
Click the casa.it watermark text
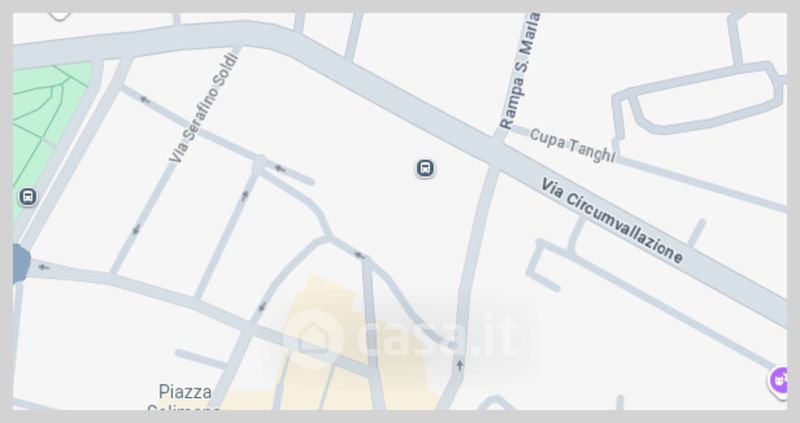436,337
